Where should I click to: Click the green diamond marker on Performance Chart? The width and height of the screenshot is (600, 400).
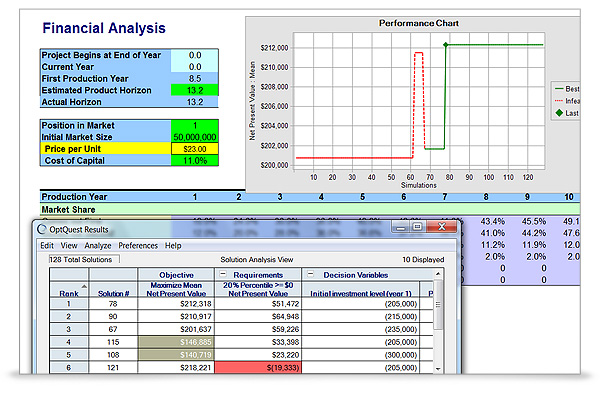pos(445,44)
